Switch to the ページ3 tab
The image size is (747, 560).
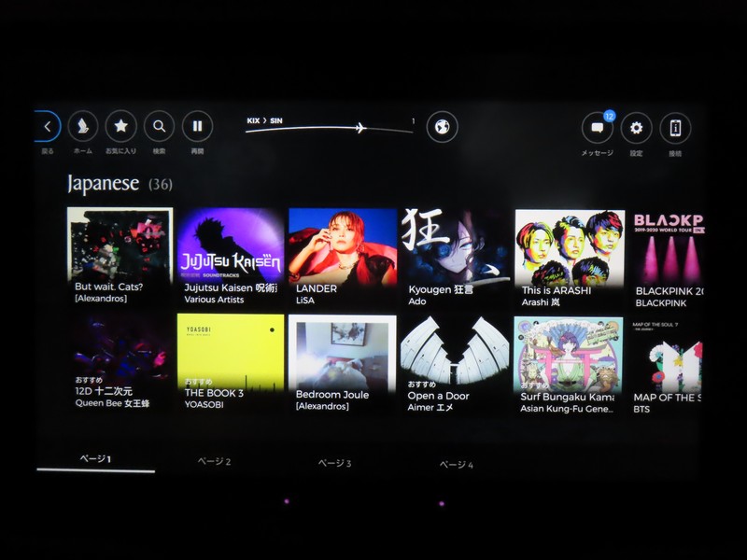click(334, 463)
